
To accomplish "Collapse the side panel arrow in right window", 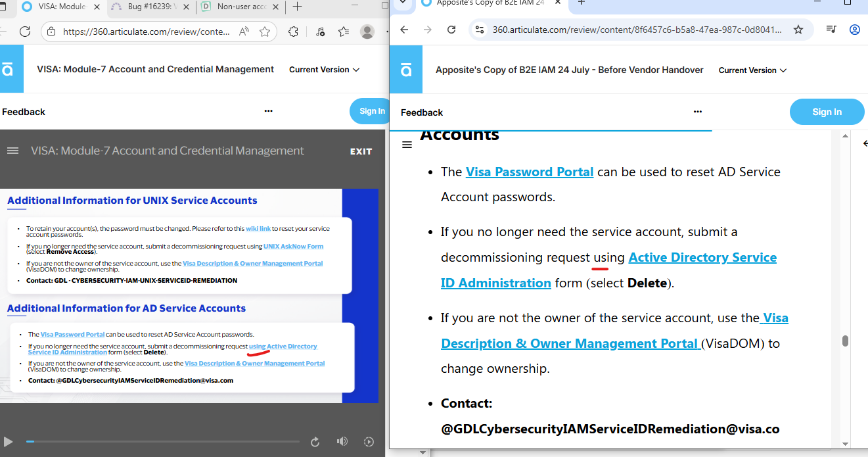I will (x=865, y=143).
